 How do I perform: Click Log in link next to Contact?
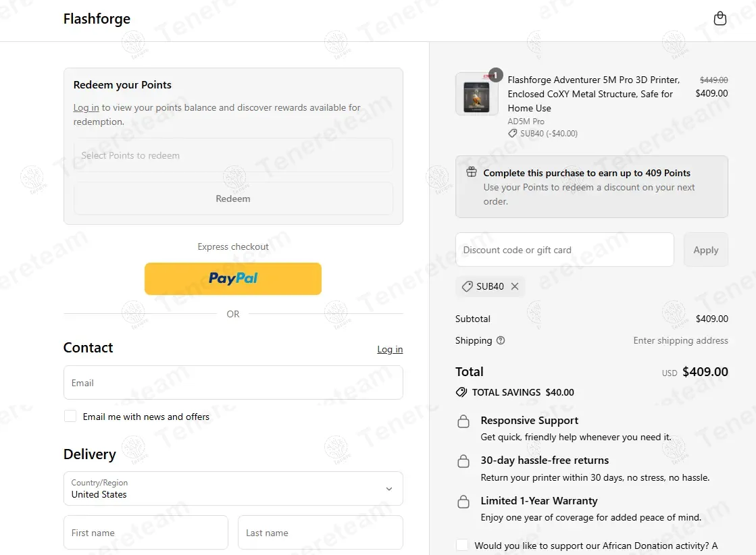coord(390,349)
